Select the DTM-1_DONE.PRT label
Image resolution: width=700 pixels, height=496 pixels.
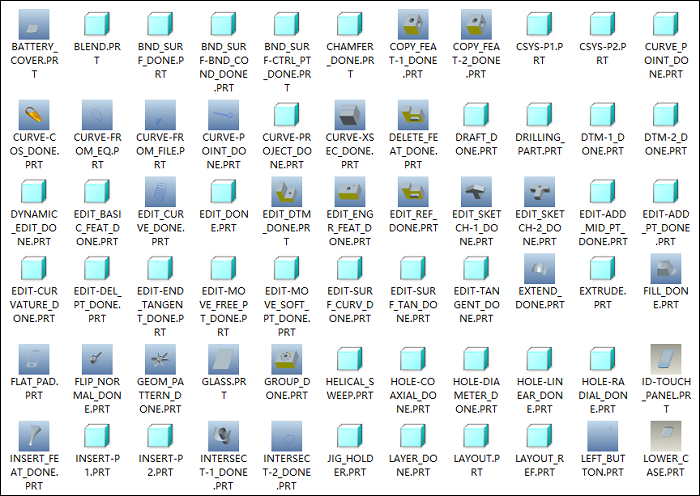pos(603,144)
